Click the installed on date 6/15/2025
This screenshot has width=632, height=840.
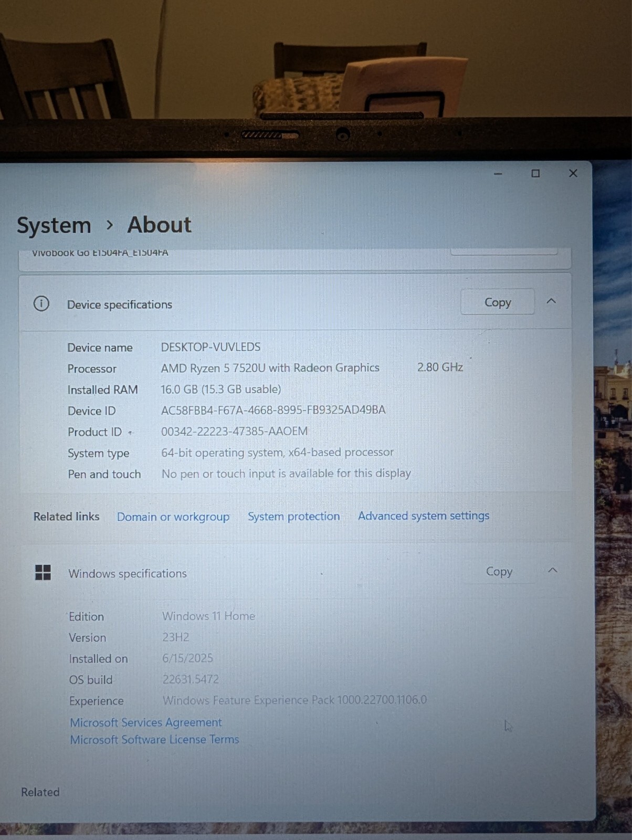click(187, 658)
